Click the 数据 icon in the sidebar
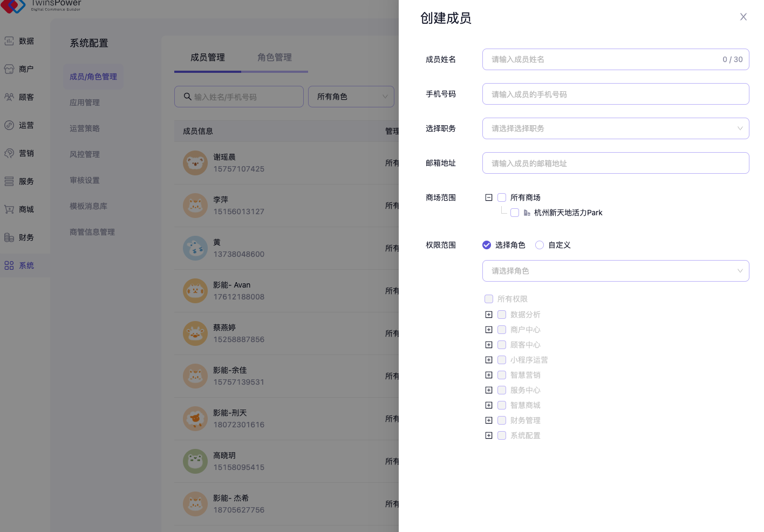 click(9, 41)
